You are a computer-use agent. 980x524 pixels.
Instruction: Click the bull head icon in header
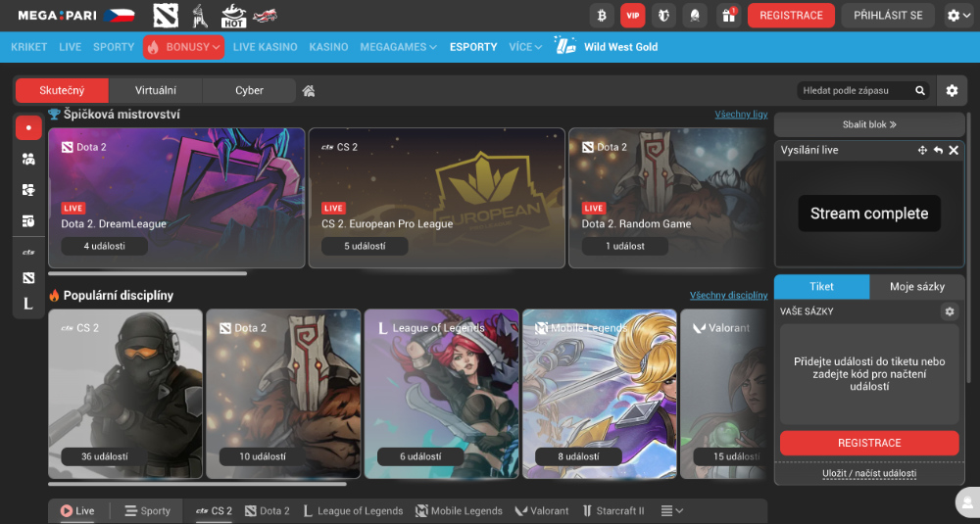pyautogui.click(x=663, y=16)
